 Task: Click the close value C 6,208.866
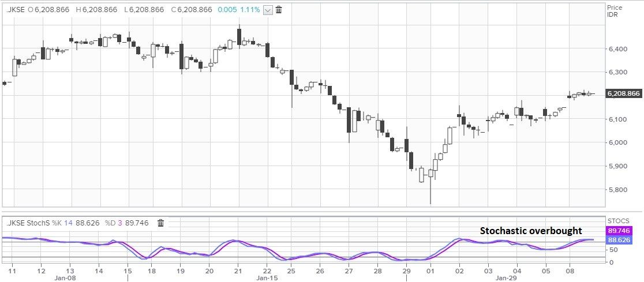tap(193, 10)
